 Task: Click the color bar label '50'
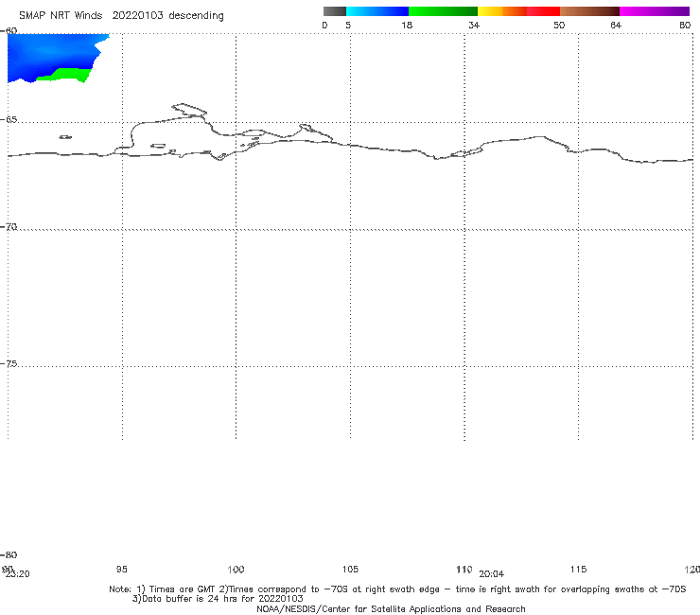tap(559, 25)
